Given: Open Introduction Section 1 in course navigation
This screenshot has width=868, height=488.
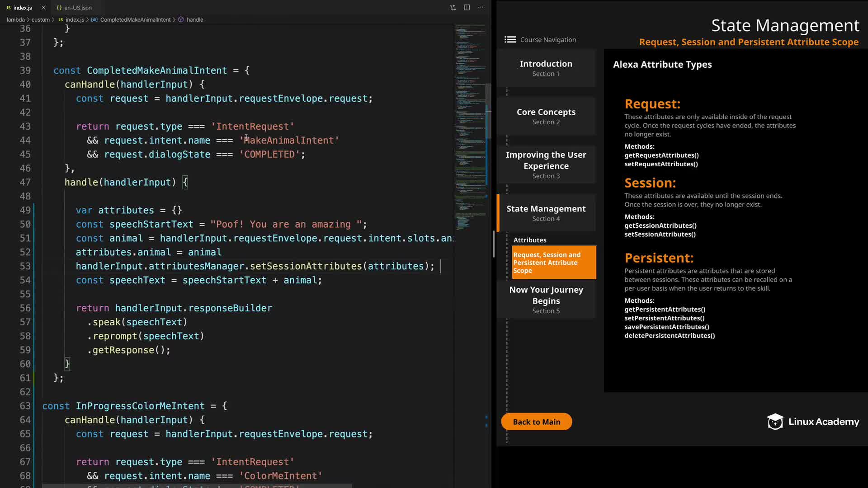Looking at the screenshot, I should pyautogui.click(x=546, y=68).
